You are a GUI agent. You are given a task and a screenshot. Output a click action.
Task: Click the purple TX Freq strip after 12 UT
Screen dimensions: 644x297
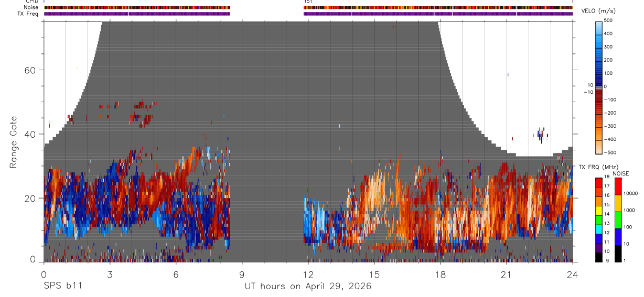(438, 14)
